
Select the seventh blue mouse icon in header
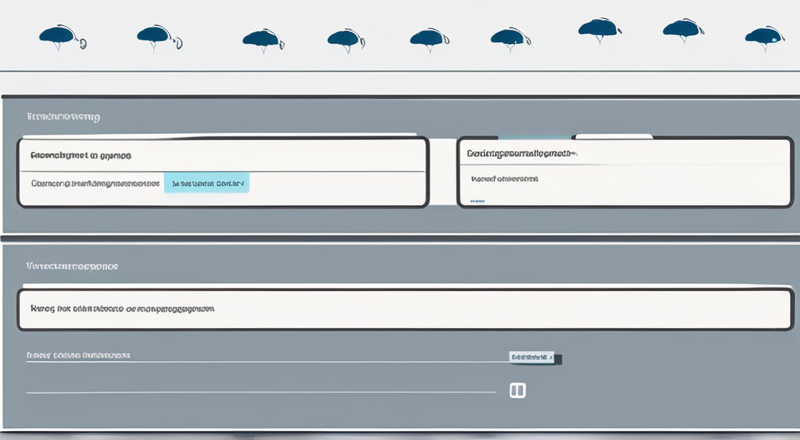pos(597,30)
